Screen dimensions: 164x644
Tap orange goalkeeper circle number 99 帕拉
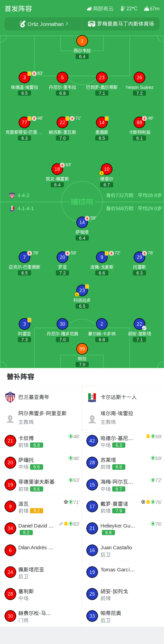pyautogui.click(x=82, y=349)
